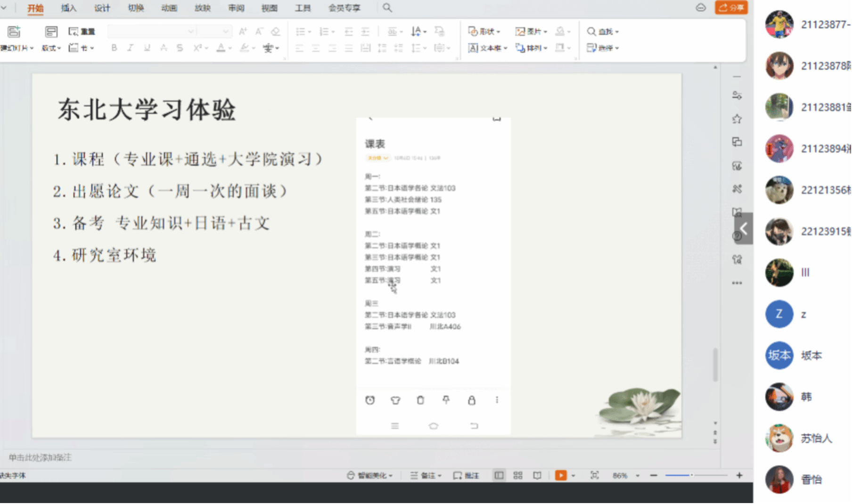Open the 插入 tab
The height and width of the screenshot is (504, 853).
coord(68,8)
